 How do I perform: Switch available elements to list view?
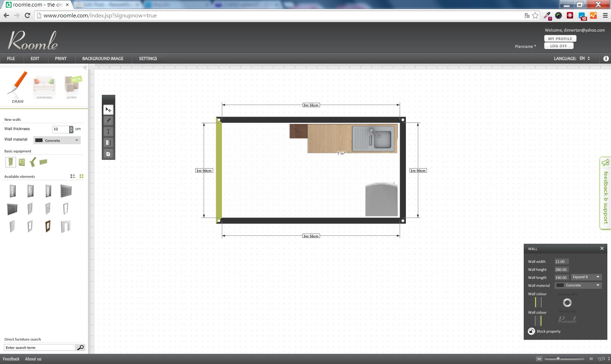coord(73,176)
